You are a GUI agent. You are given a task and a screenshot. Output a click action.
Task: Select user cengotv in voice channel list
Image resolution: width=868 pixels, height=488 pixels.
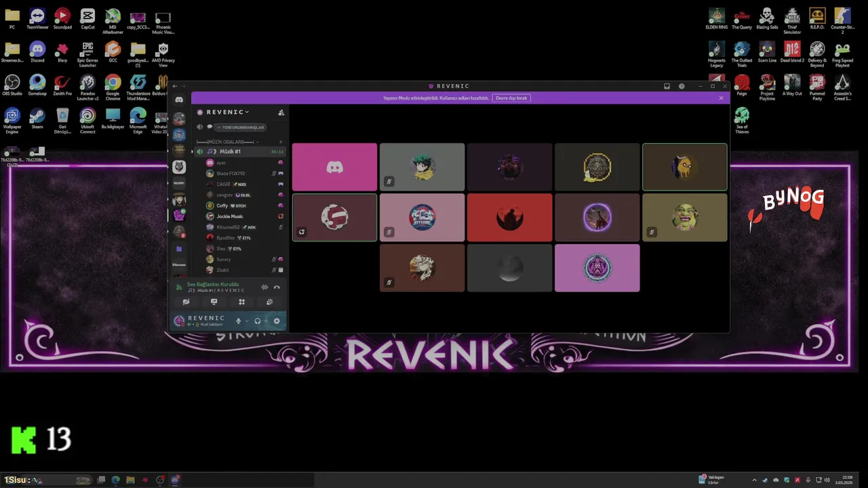(244, 195)
